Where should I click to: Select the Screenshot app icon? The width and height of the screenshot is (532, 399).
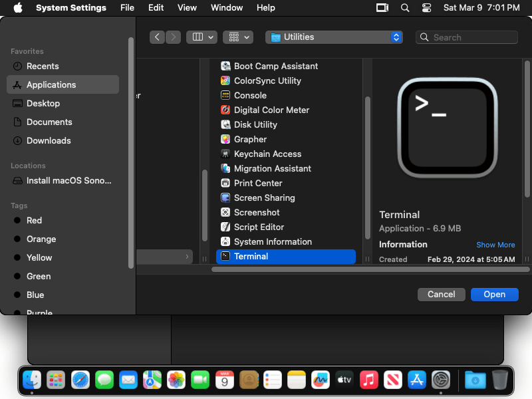pos(225,212)
